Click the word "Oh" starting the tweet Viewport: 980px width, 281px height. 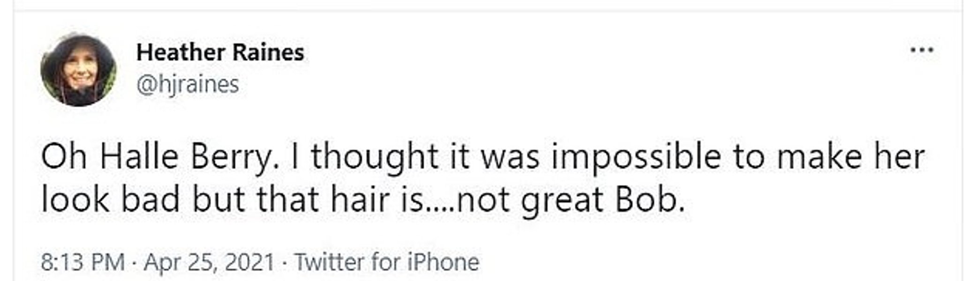point(64,156)
